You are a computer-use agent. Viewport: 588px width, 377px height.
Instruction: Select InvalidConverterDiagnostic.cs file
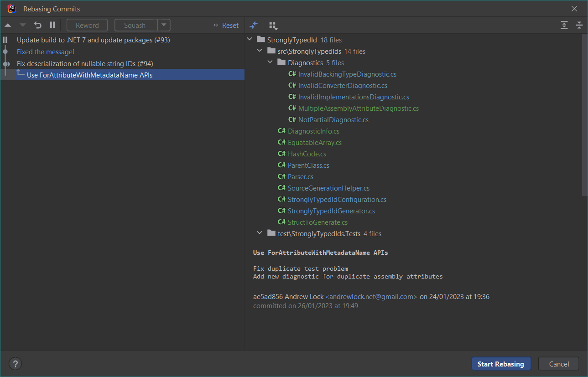click(343, 86)
